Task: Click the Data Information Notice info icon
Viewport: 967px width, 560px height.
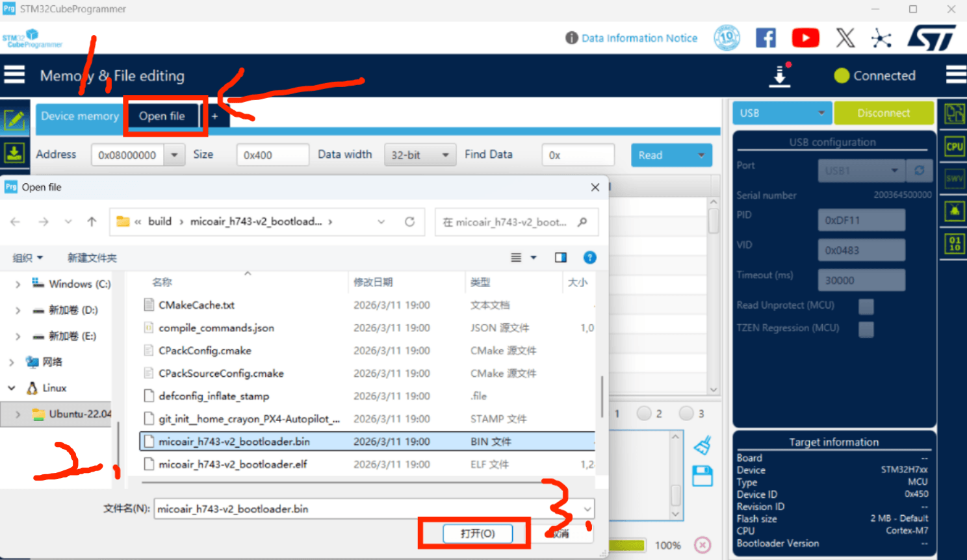Action: 572,38
